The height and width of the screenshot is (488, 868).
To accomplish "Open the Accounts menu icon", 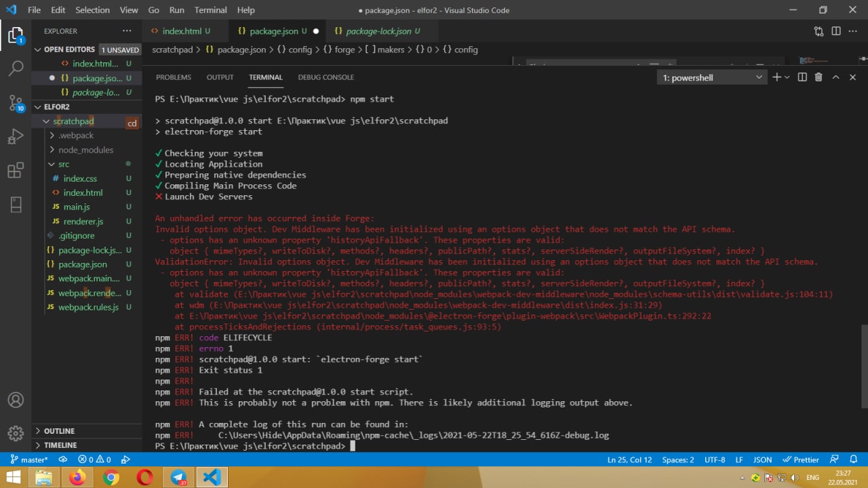I will (x=15, y=400).
